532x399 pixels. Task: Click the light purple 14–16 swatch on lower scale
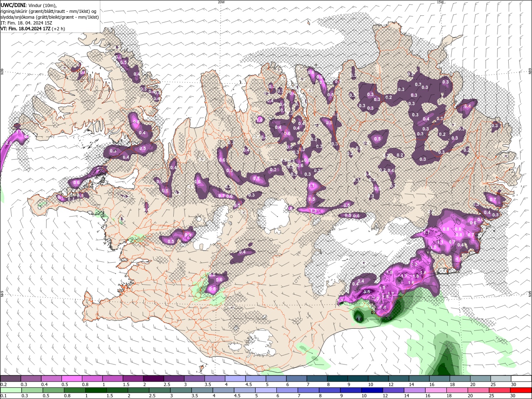[x=415, y=390]
